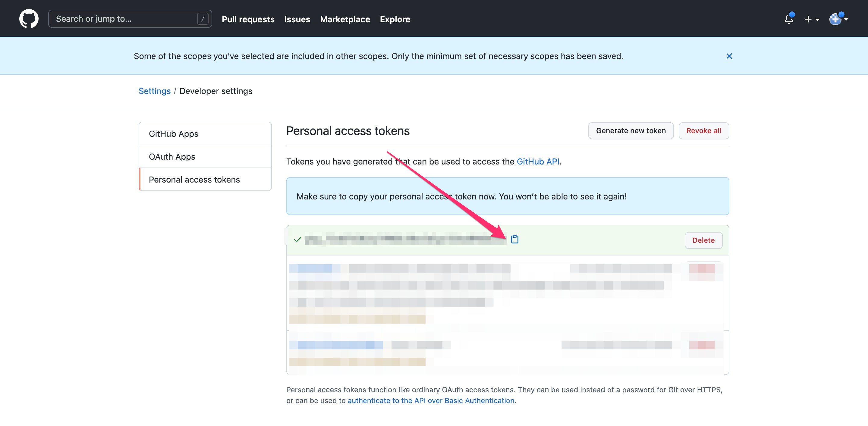Click the Personal access tokens heading

pyautogui.click(x=348, y=131)
